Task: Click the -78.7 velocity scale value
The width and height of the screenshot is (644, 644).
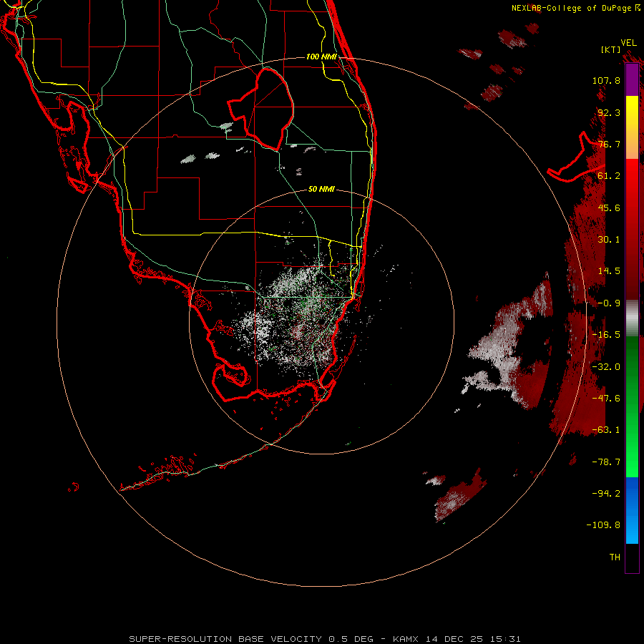Action: tap(606, 462)
